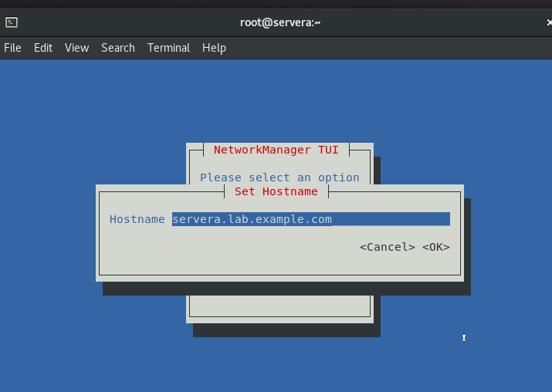
Task: Close the terminal window
Action: 549,22
